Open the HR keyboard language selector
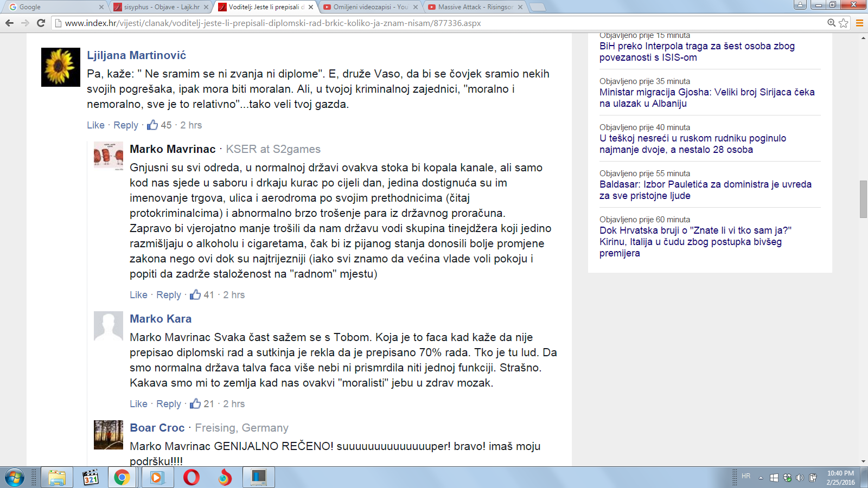Screen dimensions: 868x488 (746, 476)
